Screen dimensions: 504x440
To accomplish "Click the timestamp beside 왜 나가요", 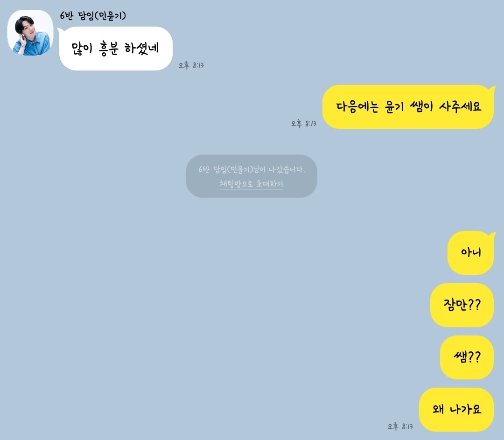I will coord(400,426).
